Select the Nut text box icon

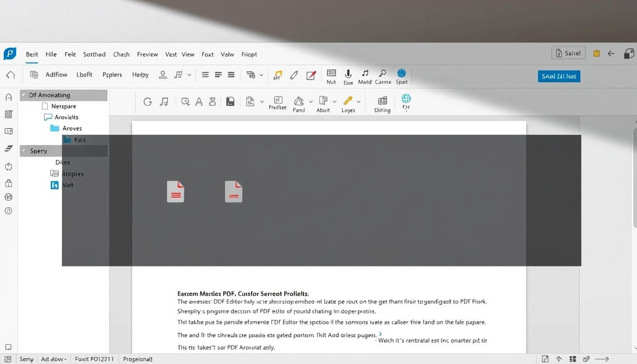click(x=331, y=74)
